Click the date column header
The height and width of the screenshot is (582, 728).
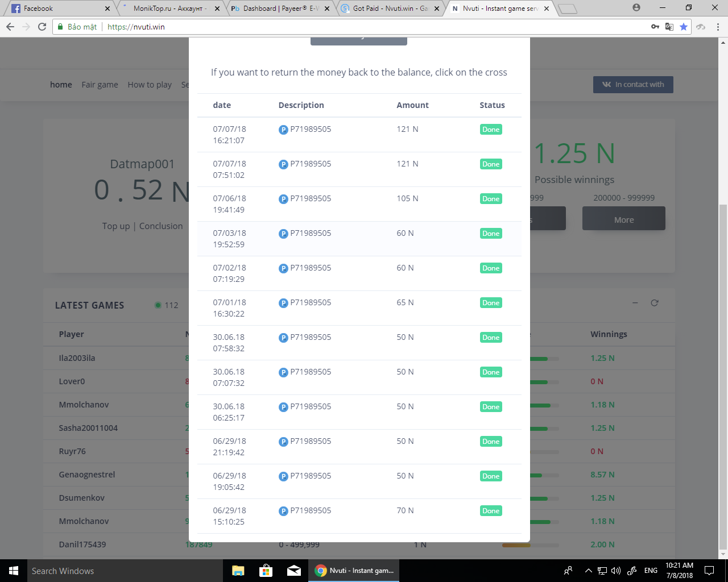(222, 105)
